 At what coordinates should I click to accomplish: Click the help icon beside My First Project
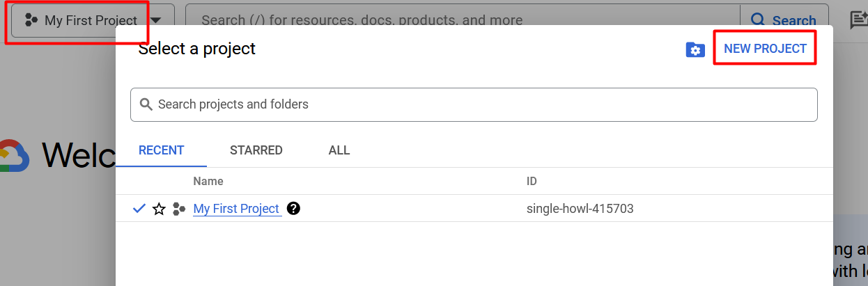pos(293,208)
